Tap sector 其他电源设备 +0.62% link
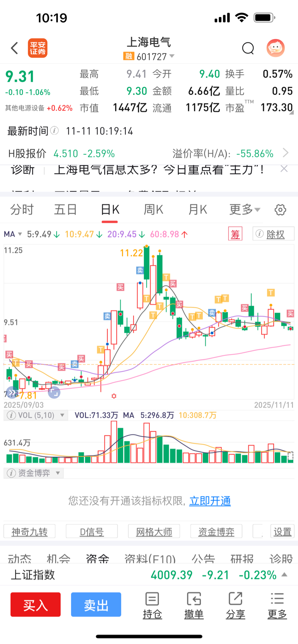 coord(39,108)
